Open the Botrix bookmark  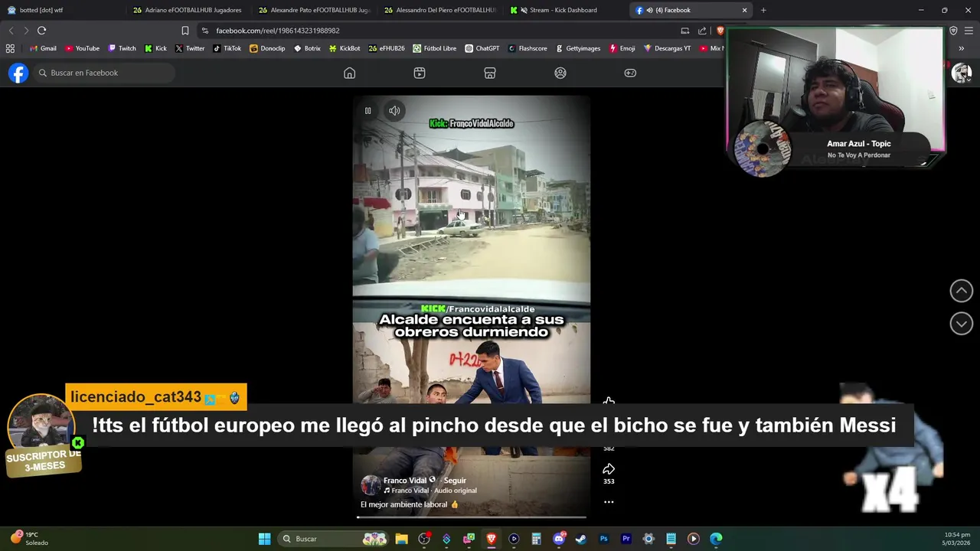[x=307, y=48]
